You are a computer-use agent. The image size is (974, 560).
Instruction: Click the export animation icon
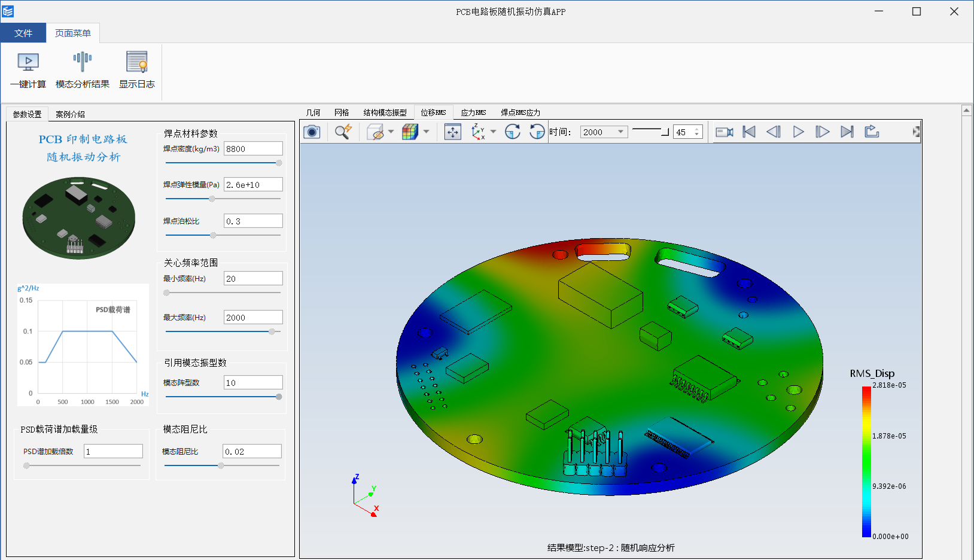click(872, 132)
